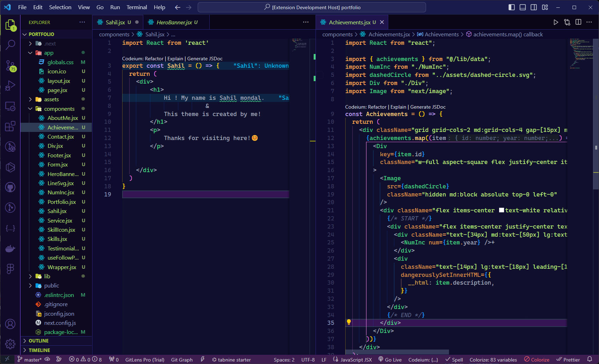Open the Run and Debug view
Screen dimensions: 599x364
pyautogui.click(x=11, y=86)
